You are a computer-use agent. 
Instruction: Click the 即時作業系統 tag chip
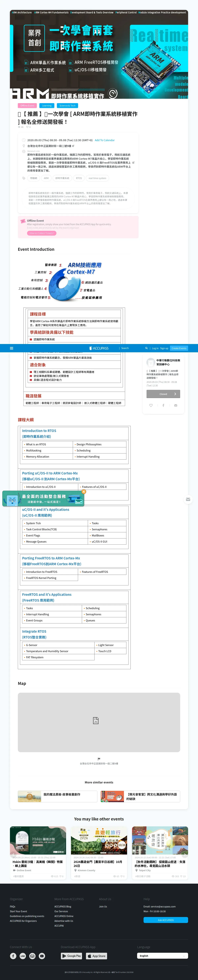tap(62, 178)
